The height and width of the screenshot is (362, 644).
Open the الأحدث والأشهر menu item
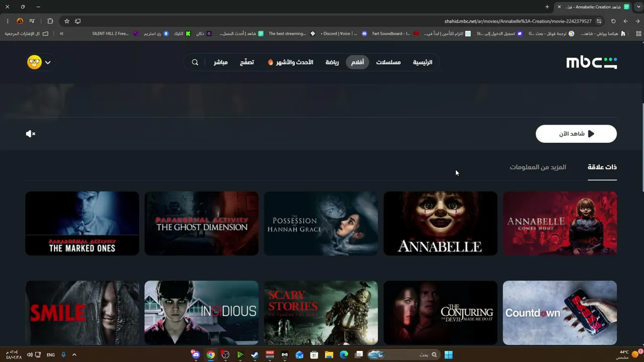point(290,62)
